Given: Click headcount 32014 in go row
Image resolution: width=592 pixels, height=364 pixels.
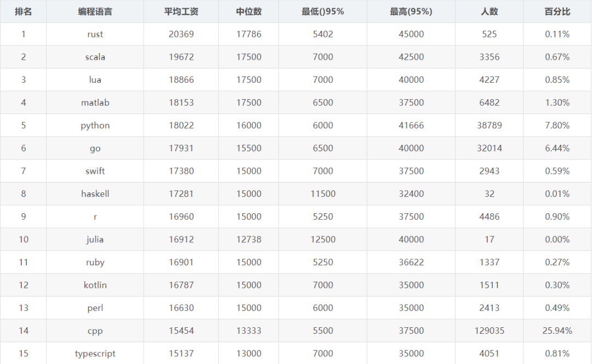Looking at the screenshot, I should (x=489, y=148).
